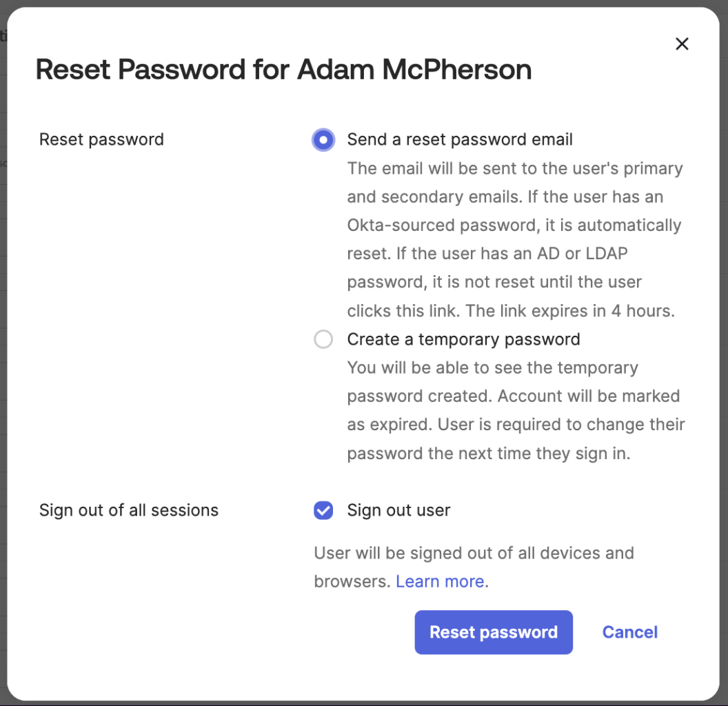The width and height of the screenshot is (728, 706).
Task: Choose the temporary password radio button
Action: 323,339
